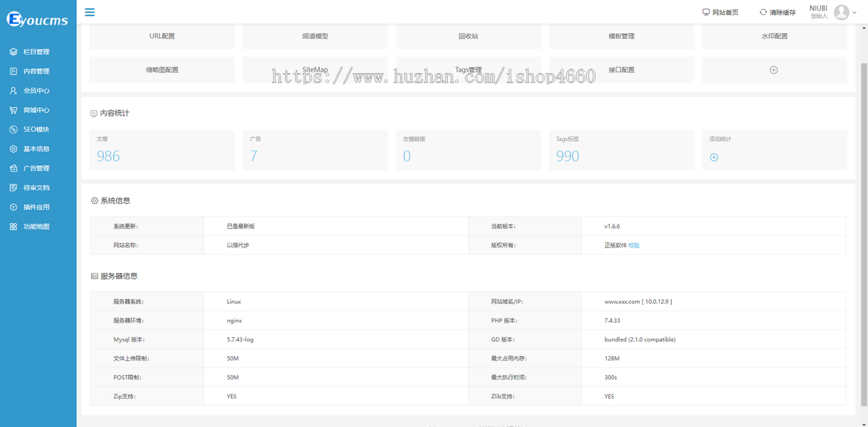Open the Tags管理 shortcut
This screenshot has height=427, width=868.
pyautogui.click(x=469, y=70)
